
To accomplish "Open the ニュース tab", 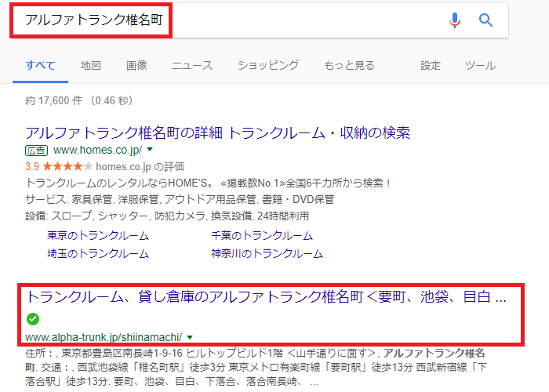I will click(x=192, y=65).
